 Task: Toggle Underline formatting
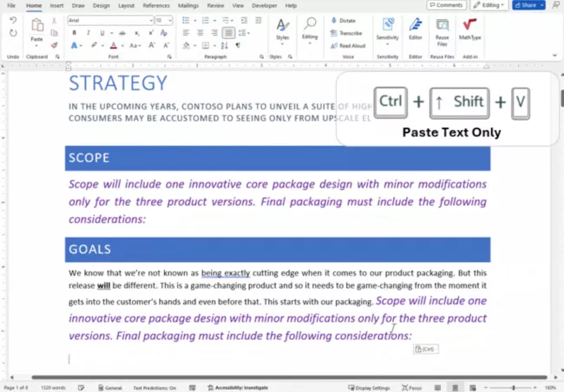click(102, 33)
